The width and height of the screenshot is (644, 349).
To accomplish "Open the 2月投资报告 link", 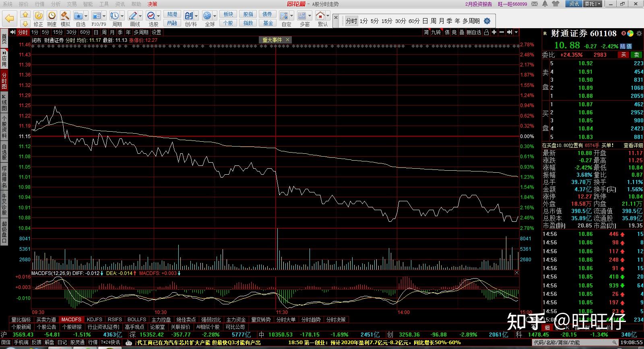I will click(479, 4).
